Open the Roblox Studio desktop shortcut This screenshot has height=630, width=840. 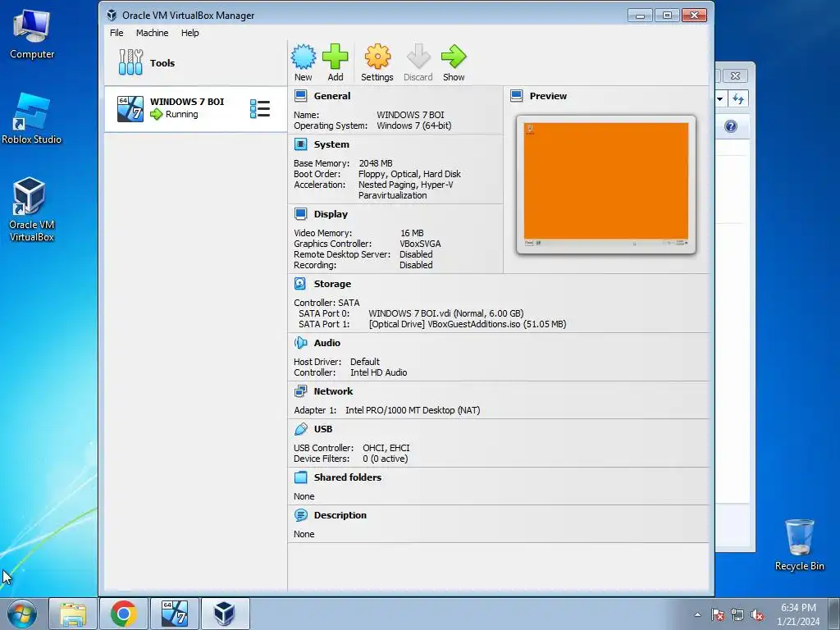tap(32, 119)
